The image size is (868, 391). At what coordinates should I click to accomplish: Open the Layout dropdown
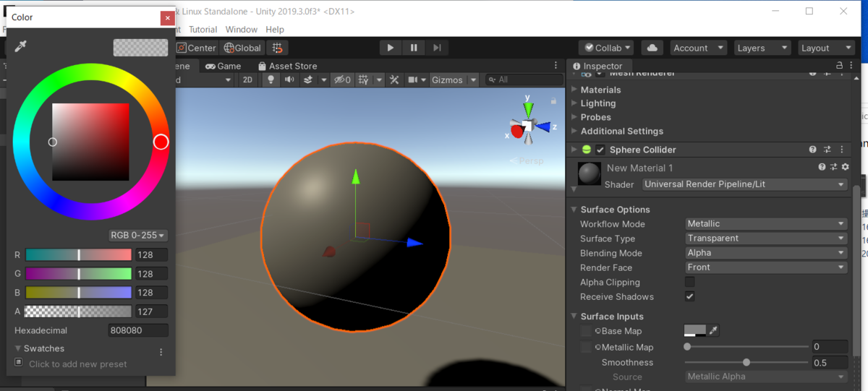827,48
